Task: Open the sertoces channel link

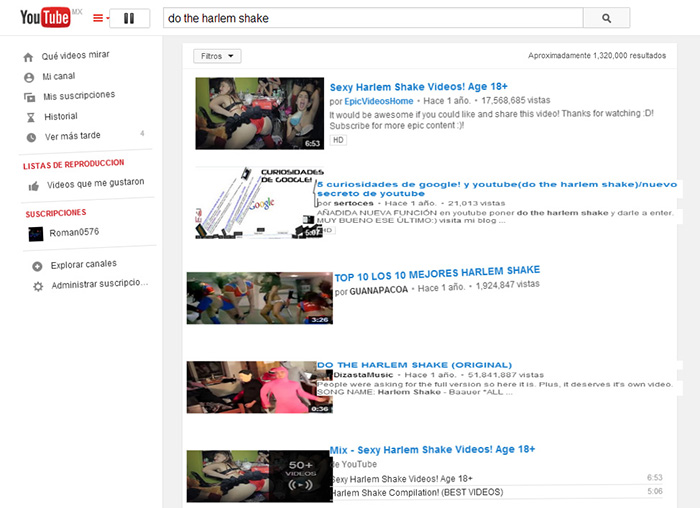Action: pyautogui.click(x=353, y=203)
